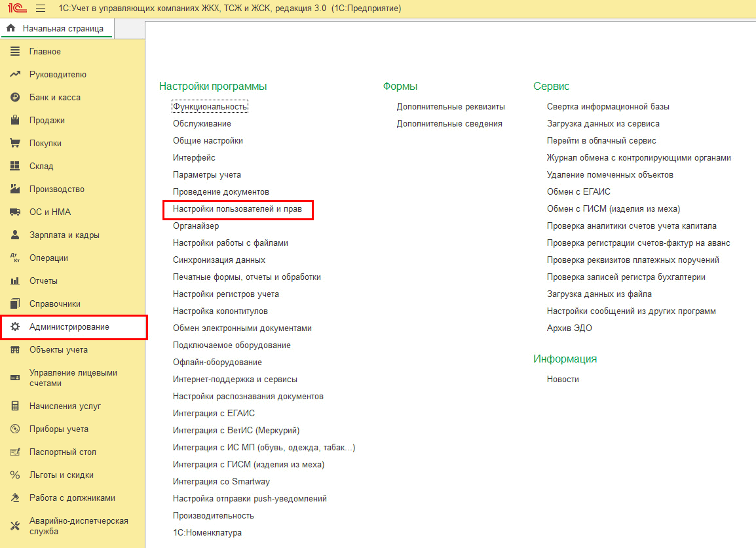This screenshot has height=548, width=756.
Task: Open the Синхронизация данных link
Action: (x=219, y=260)
